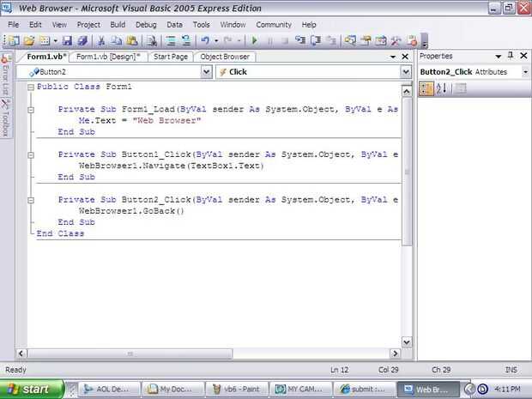Open the Toolbox via wrench toolbar icon
Viewport: 532px width, 399px height.
click(x=396, y=40)
